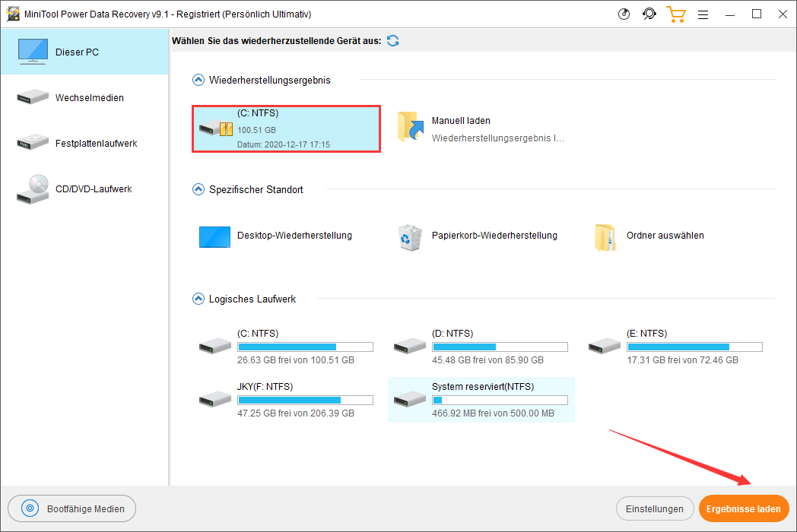
Task: Click the C: drive usage bar
Action: [x=305, y=347]
